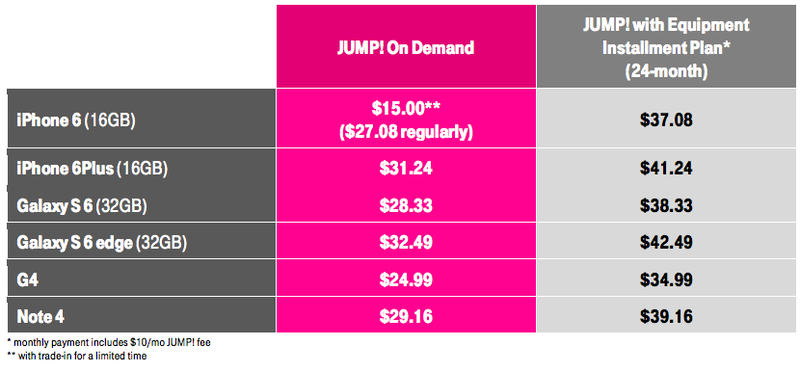Screen dimensions: 800x372
Task: Select the $29.16 Note 4 price
Action: point(406,317)
